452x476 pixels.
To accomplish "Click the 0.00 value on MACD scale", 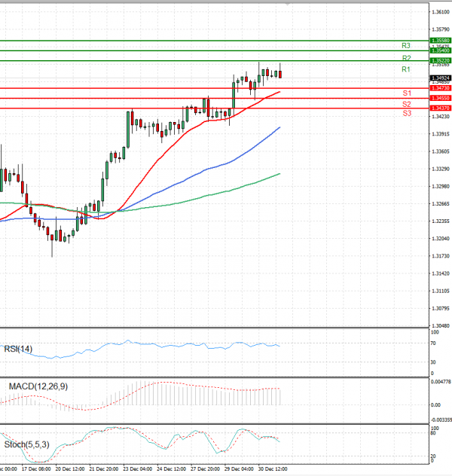I will click(x=435, y=405).
